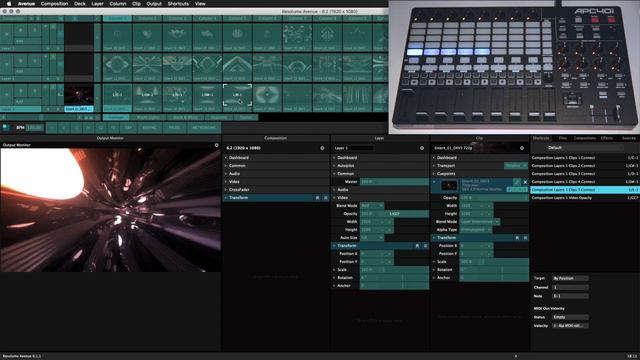Image resolution: width=640 pixels, height=360 pixels.
Task: Open MIDI Out Velocity dropdown
Action: tap(570, 326)
